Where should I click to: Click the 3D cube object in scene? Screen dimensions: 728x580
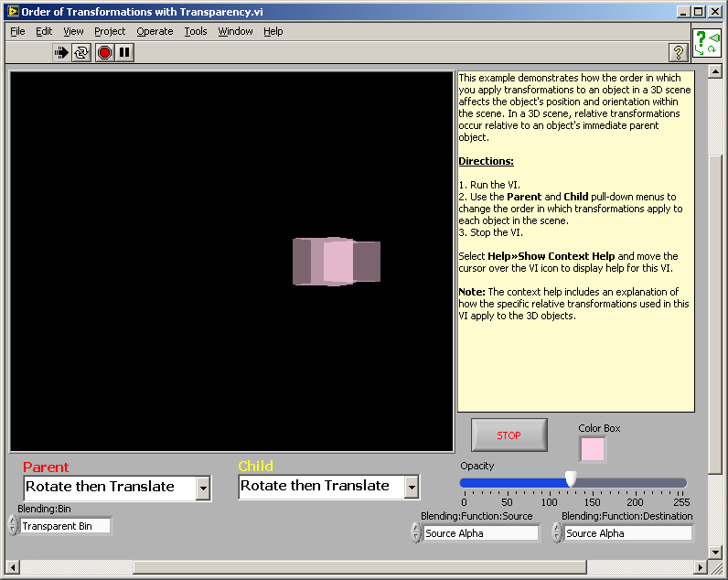[337, 262]
